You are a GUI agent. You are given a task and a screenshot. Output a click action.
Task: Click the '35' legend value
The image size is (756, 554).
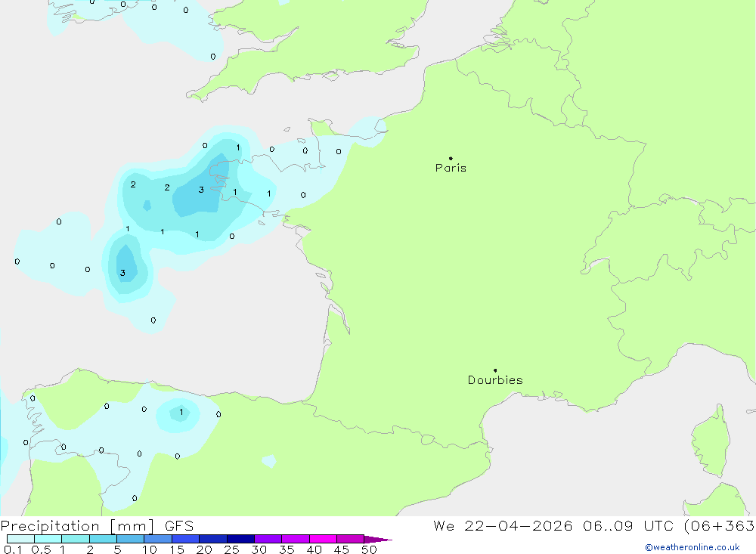(x=287, y=549)
